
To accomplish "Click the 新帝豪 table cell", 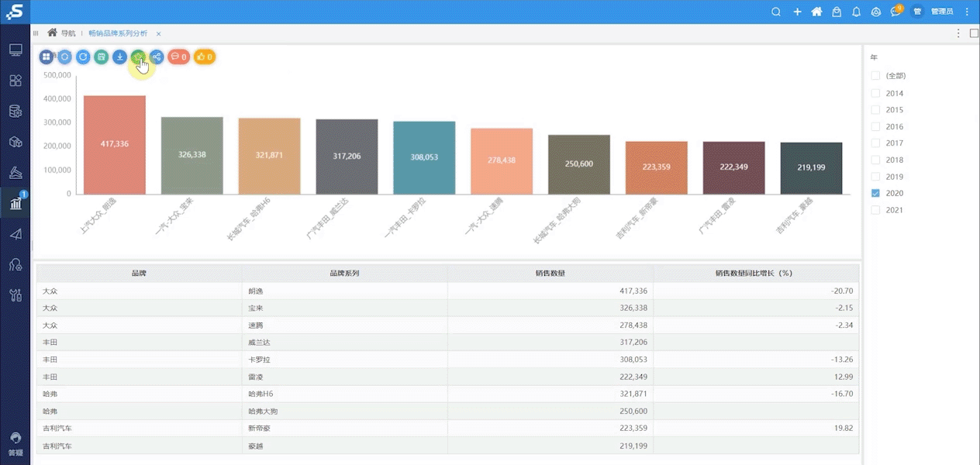I will point(344,428).
